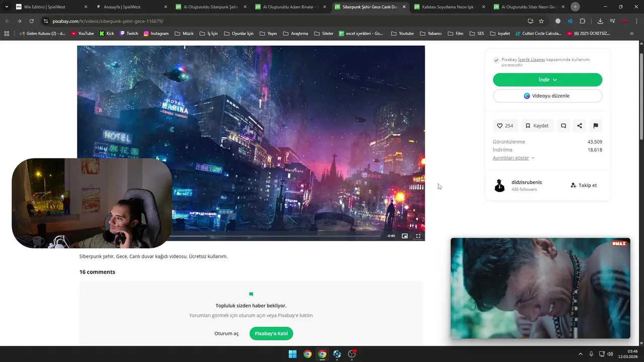Click Oturum aç sign-in link
The height and width of the screenshot is (362, 644).
(226, 333)
